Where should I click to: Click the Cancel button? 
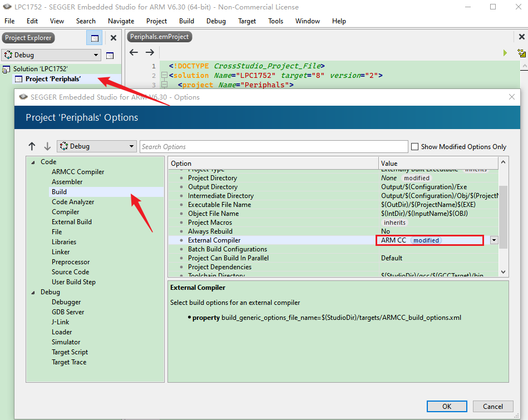click(x=493, y=407)
